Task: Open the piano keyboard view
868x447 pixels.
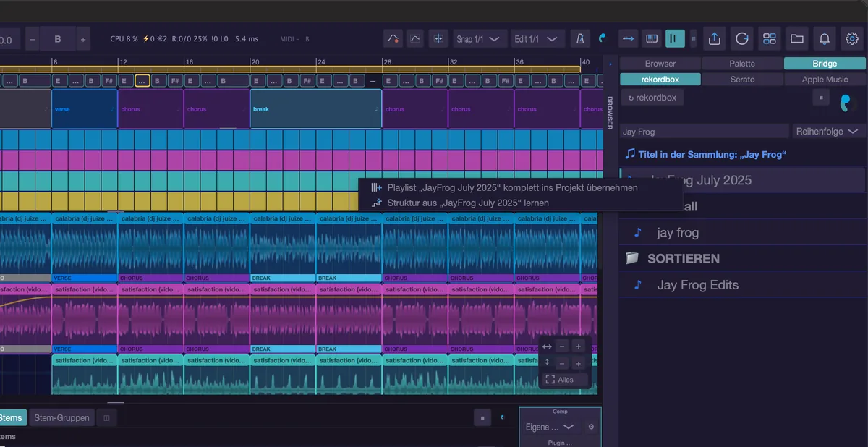Action: point(652,39)
